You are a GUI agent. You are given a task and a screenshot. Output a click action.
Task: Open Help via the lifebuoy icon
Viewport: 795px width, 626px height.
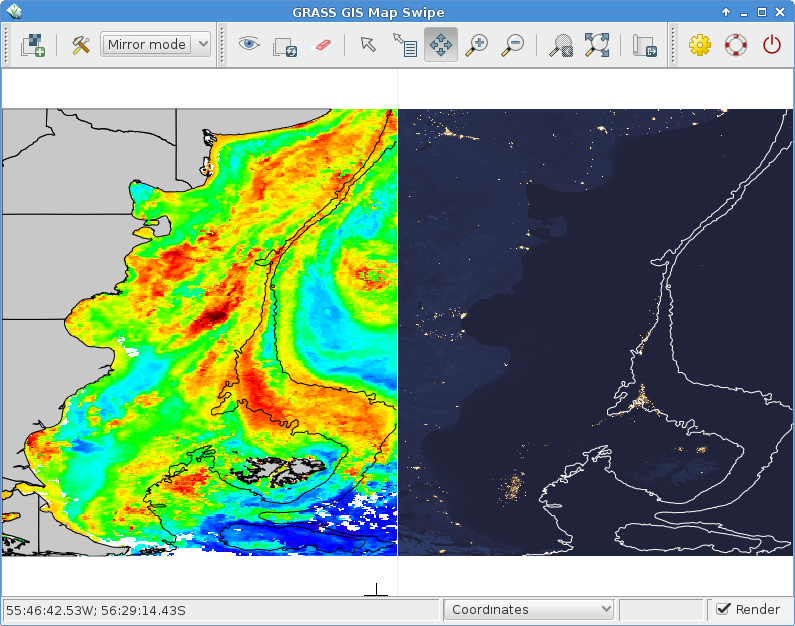pos(735,45)
